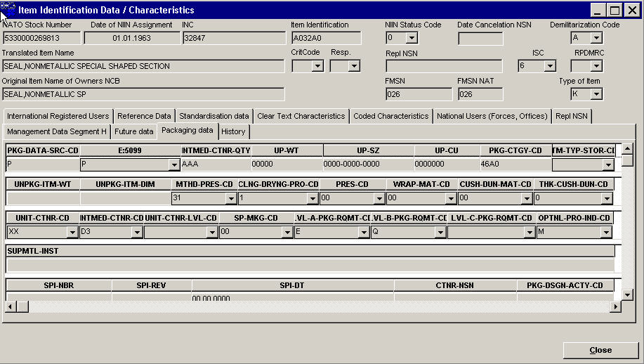Click the FMSN field showing 026
Image resolution: width=644 pixels, height=364 pixels.
pyautogui.click(x=419, y=94)
